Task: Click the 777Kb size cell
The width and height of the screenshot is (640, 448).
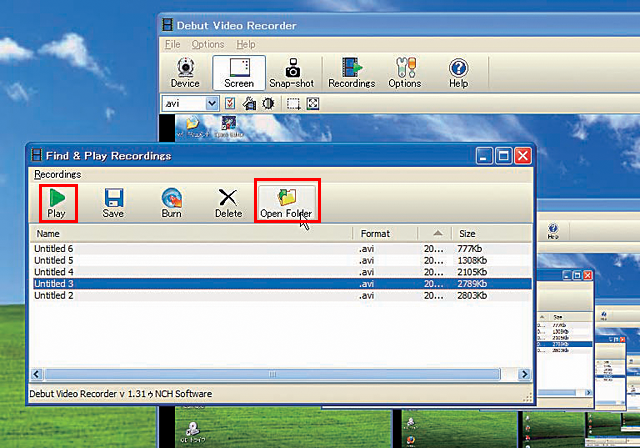Action: (x=469, y=248)
